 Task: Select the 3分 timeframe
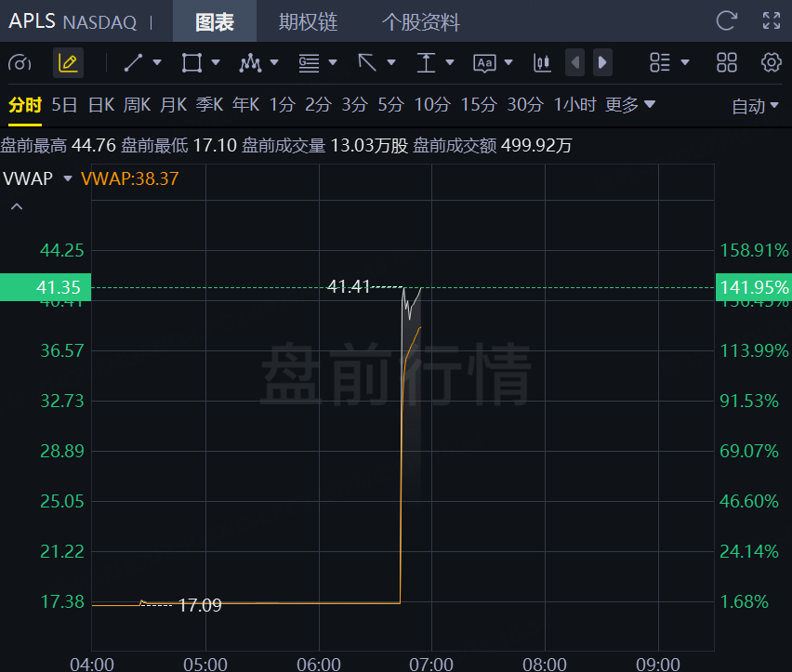[x=354, y=105]
